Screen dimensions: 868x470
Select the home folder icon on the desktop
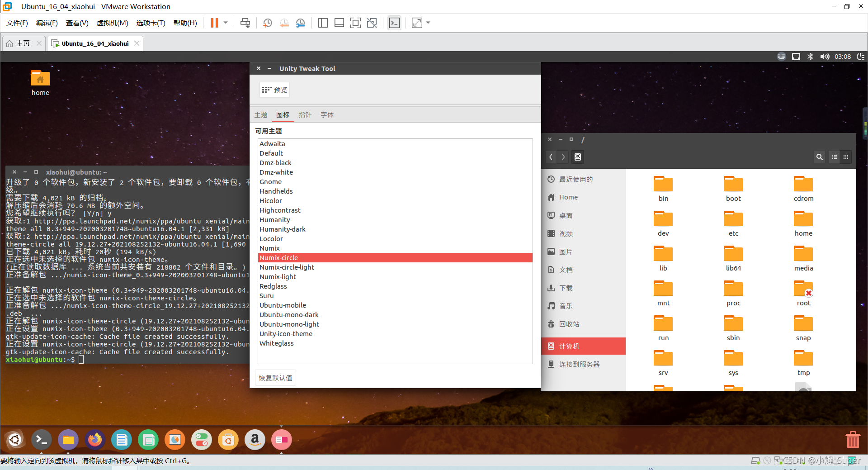pos(40,83)
